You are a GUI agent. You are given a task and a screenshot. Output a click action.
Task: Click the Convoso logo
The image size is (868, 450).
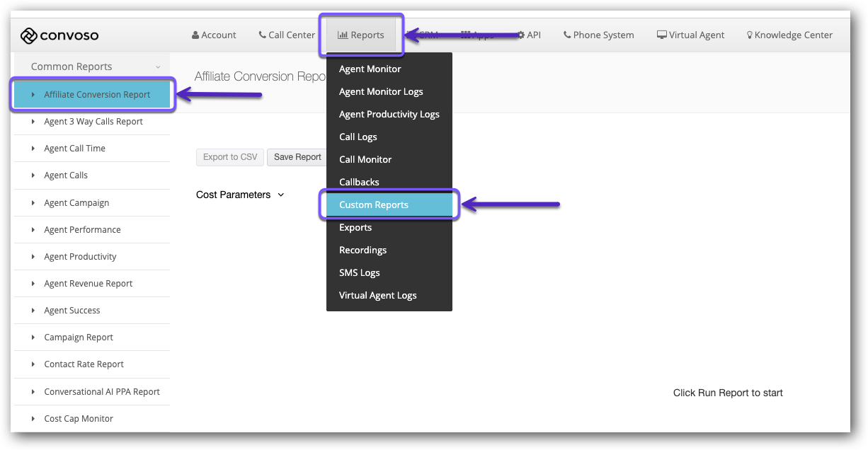coord(59,35)
